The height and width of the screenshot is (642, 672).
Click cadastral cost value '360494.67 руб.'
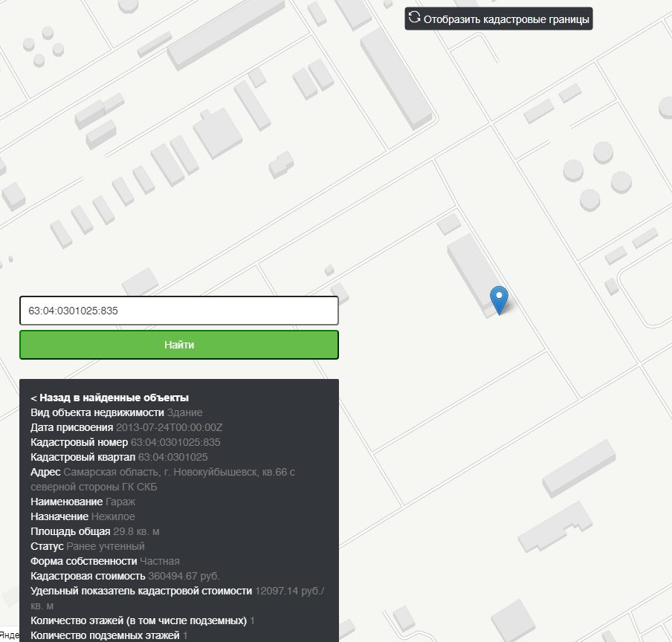point(184,576)
